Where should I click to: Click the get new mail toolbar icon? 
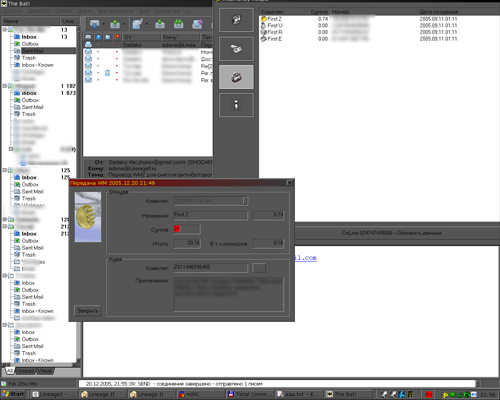95,24
